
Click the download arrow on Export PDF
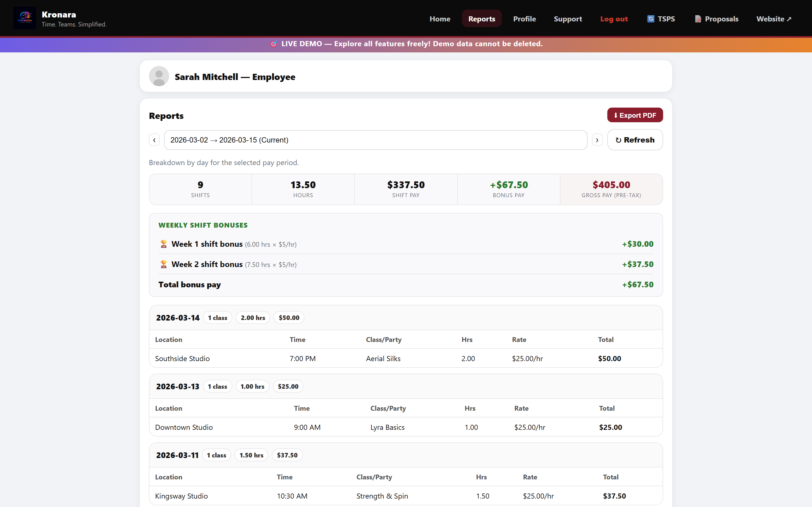pyautogui.click(x=616, y=115)
